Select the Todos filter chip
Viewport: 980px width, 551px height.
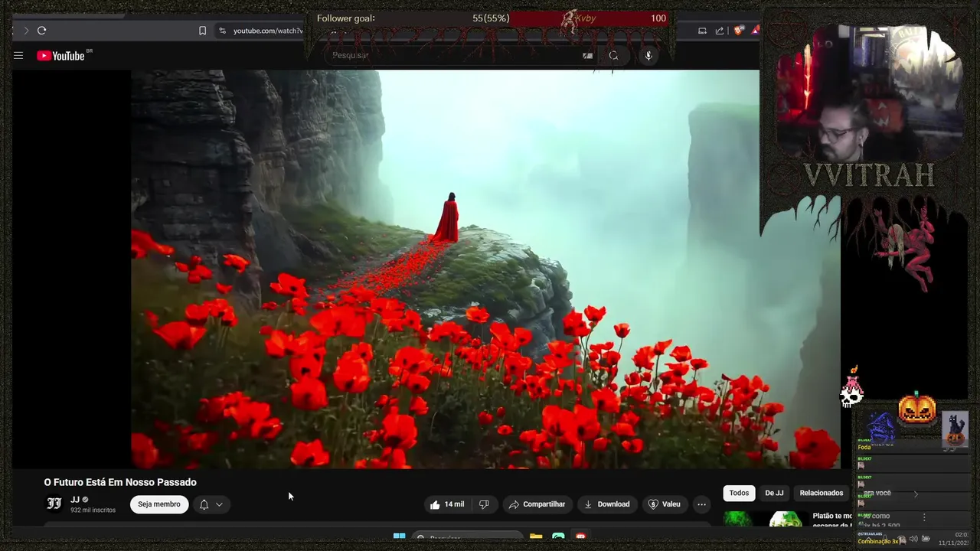(739, 493)
